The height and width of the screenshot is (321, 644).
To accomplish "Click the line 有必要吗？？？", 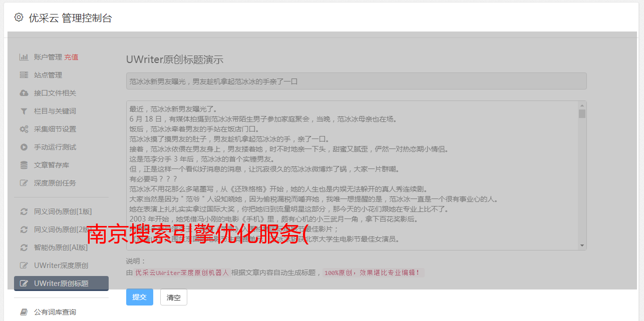I will point(153,179).
